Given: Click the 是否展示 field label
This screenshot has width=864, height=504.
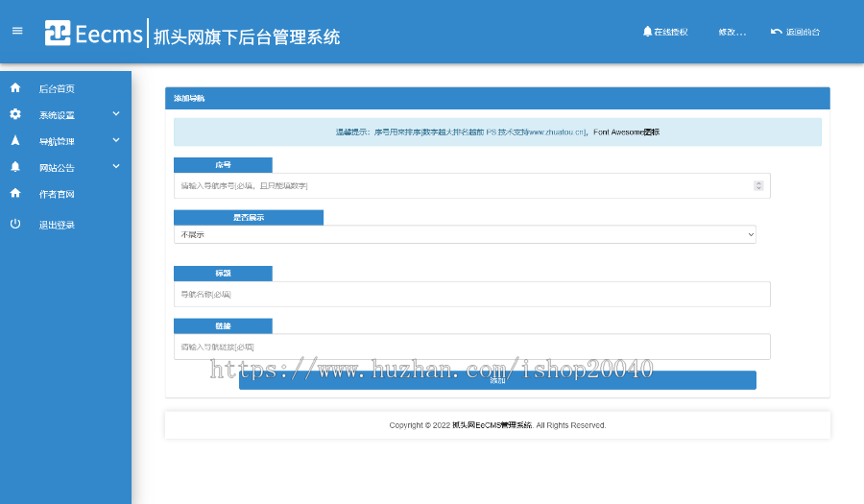Looking at the screenshot, I should 249,218.
